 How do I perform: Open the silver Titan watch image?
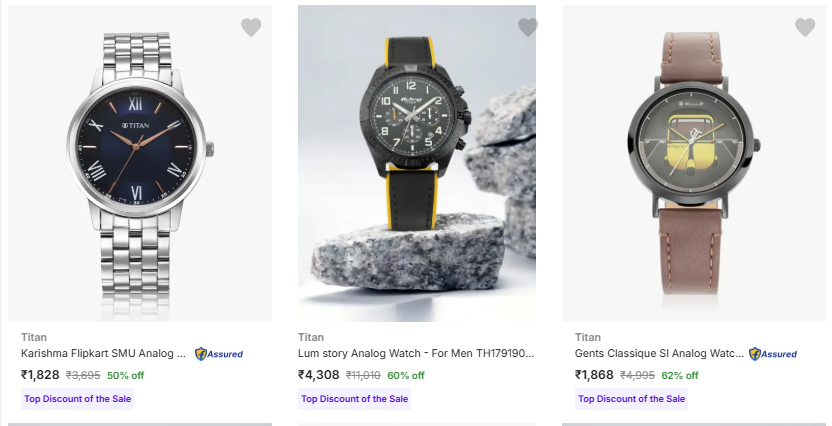(x=140, y=165)
